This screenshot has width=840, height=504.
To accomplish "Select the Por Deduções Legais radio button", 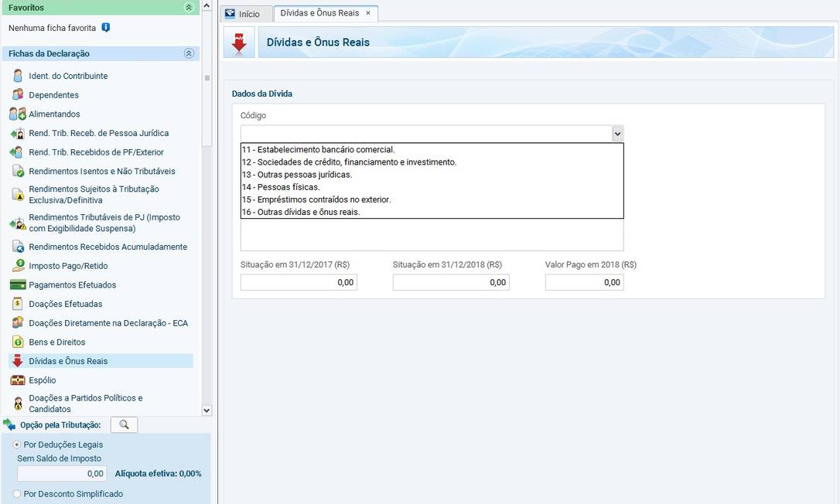I will (x=17, y=445).
